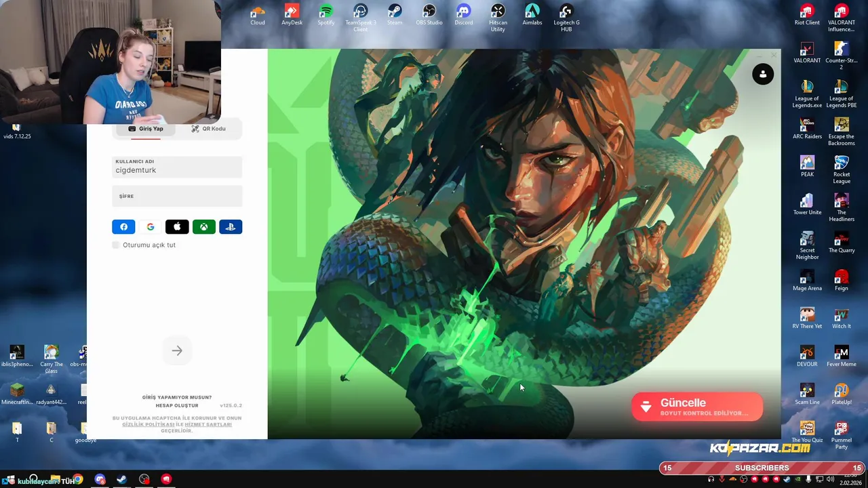Open League of Legends PBE shortcut
This screenshot has height=488, width=868.
(842, 94)
